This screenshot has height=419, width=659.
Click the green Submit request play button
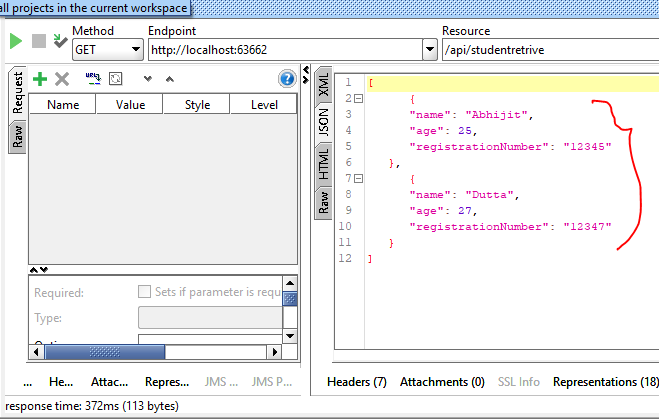(16, 41)
